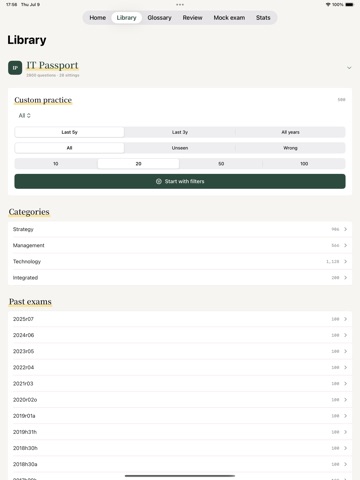Click chevron on 2022r04 row
The width and height of the screenshot is (360, 480).
(x=346, y=367)
